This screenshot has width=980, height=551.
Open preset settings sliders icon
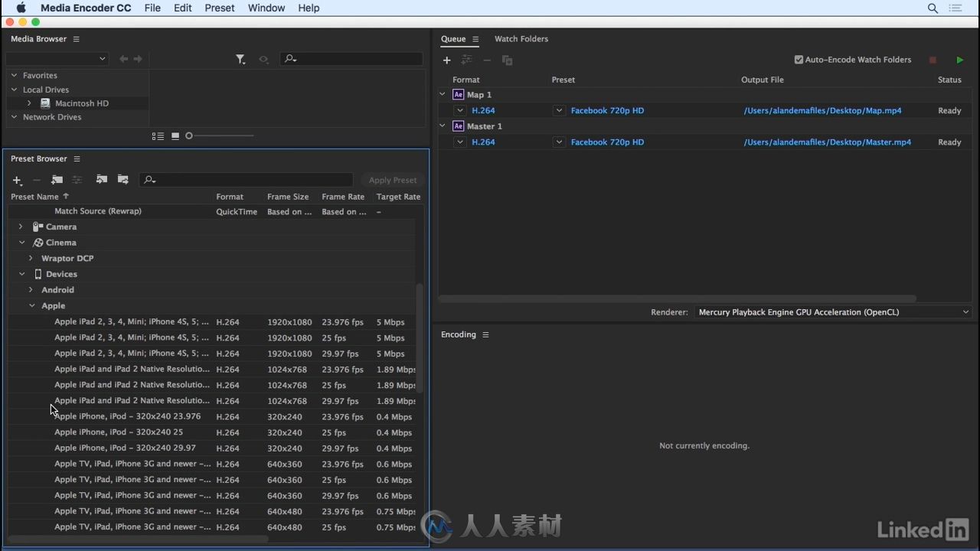point(77,180)
